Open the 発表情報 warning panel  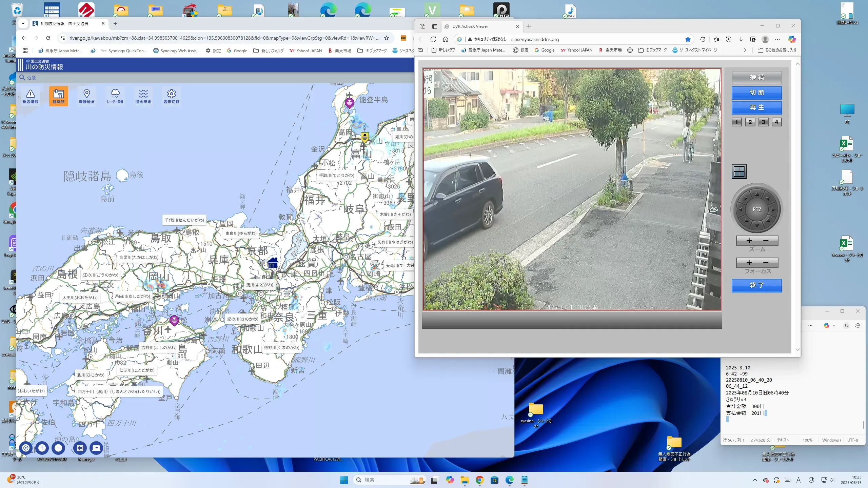(31, 96)
